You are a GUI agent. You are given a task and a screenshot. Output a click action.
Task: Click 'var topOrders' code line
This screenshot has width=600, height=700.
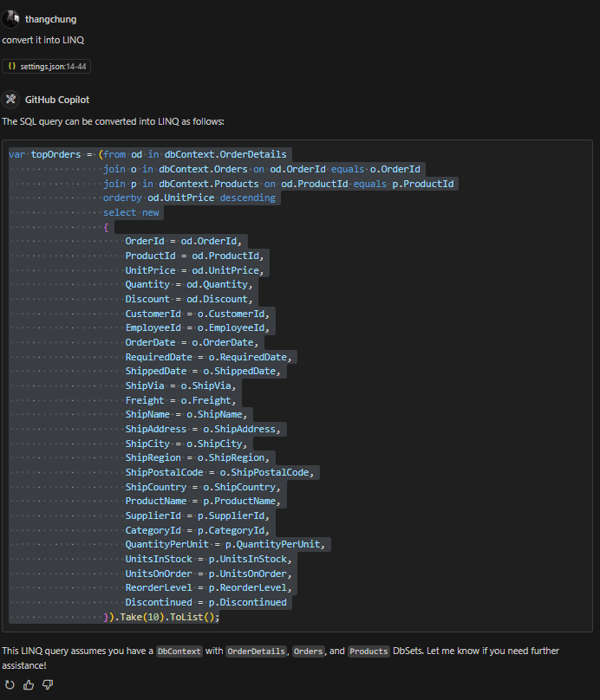click(147, 154)
